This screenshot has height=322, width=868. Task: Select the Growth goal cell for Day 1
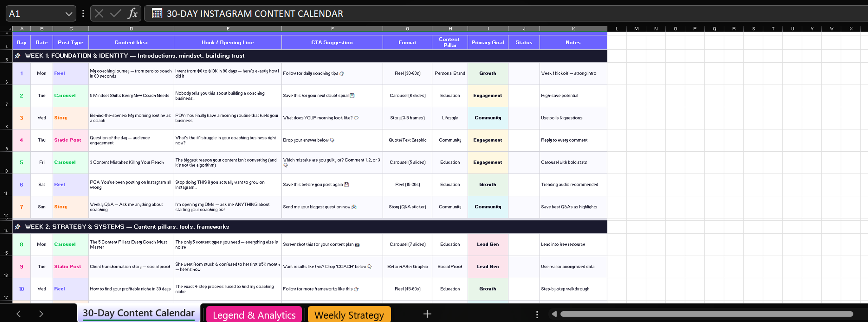488,73
